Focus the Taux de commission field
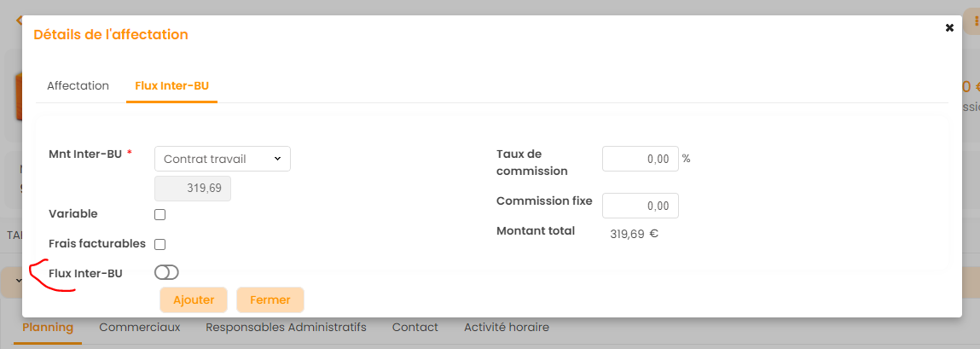Screen dimensions: 980x349 pyautogui.click(x=640, y=159)
